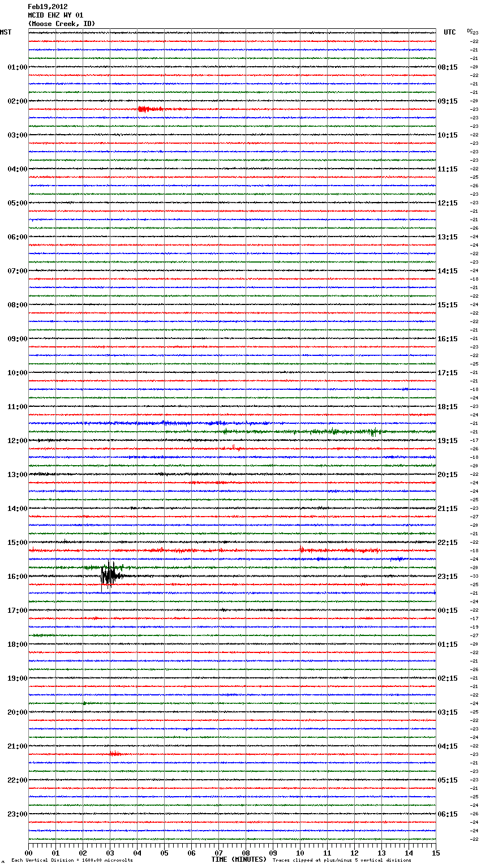
Task: Click the Each Vertical Division = 1600.00 microvolts note
Action: (x=72, y=861)
